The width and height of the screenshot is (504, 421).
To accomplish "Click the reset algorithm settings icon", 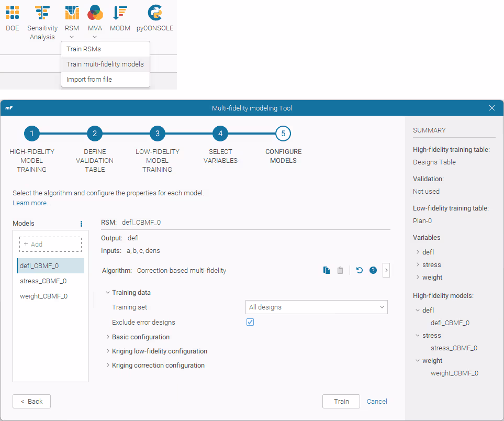I will point(360,271).
